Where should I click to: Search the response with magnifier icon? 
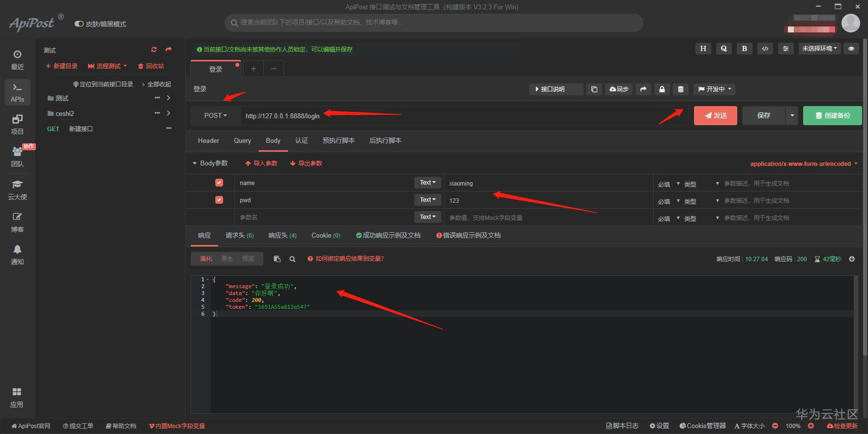(292, 259)
